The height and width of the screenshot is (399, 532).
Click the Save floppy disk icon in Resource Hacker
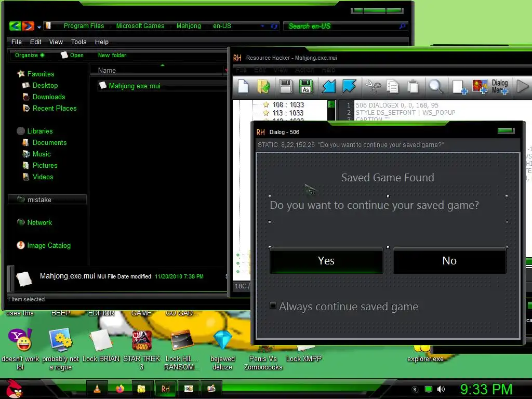click(x=285, y=87)
